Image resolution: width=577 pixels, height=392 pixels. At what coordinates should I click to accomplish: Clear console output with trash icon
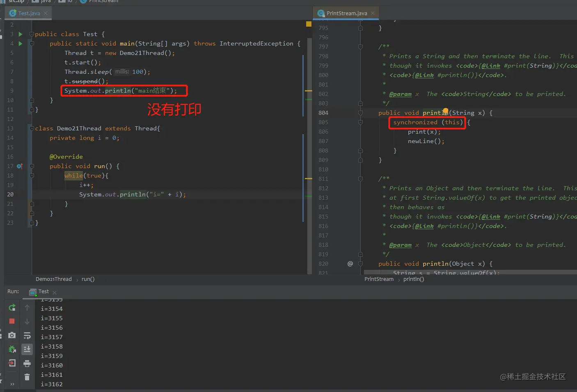point(27,377)
